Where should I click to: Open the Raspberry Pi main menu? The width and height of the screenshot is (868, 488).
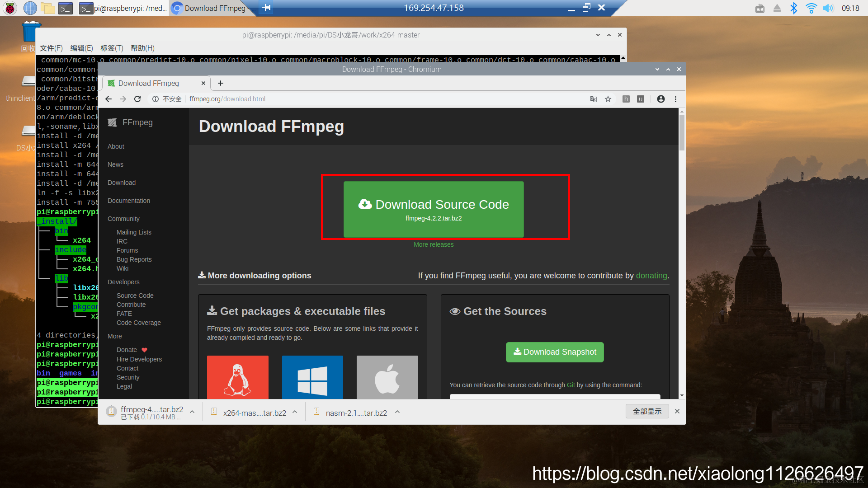(x=10, y=8)
